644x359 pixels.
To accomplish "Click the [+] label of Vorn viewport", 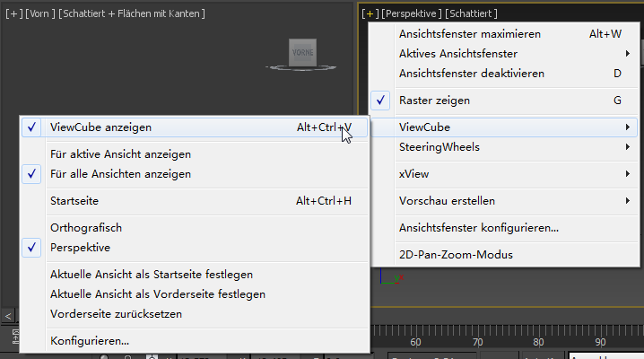I will [13, 13].
